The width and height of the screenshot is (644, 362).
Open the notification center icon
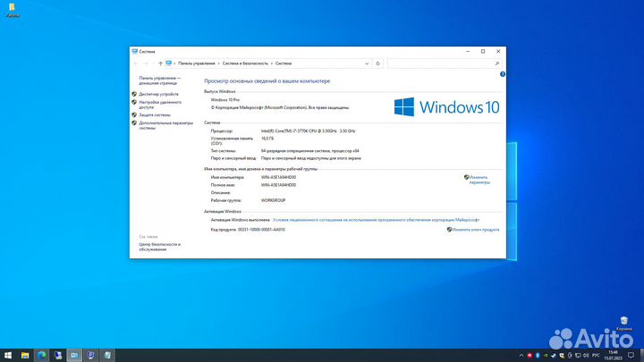631,356
